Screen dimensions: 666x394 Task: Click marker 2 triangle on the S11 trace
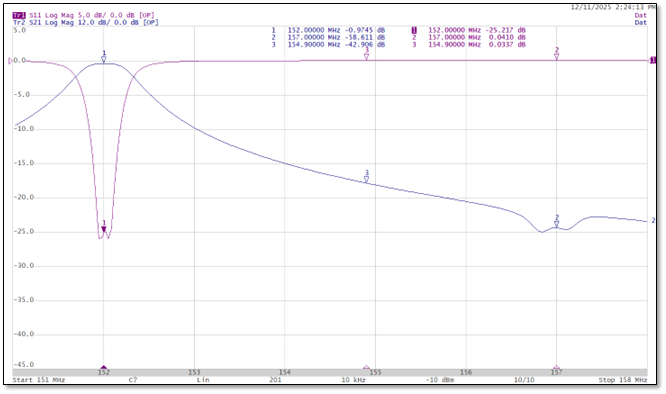(556, 56)
